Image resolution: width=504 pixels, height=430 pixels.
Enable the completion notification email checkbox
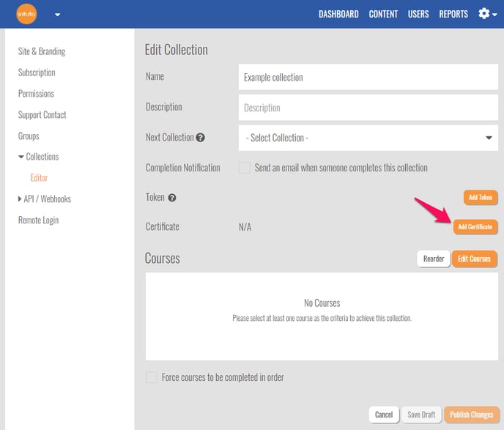point(245,168)
